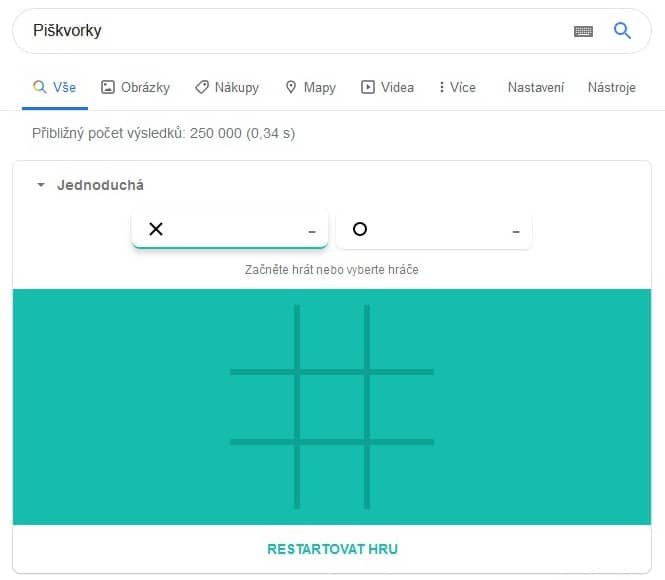Switch to the Vše tab
The width and height of the screenshot is (665, 580).
55,87
